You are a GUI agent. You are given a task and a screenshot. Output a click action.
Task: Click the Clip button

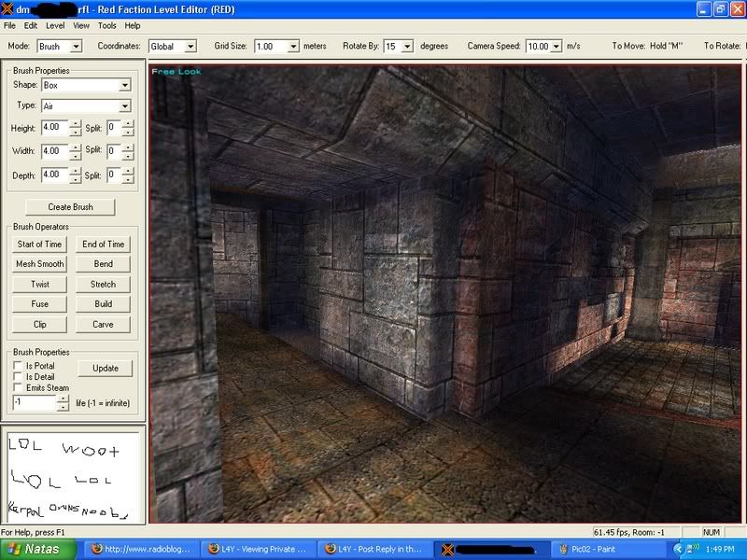(x=39, y=325)
